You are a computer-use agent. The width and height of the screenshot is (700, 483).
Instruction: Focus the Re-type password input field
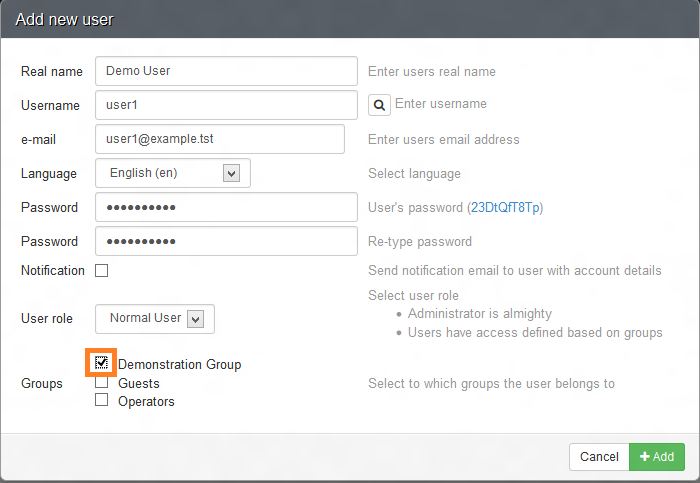point(226,241)
